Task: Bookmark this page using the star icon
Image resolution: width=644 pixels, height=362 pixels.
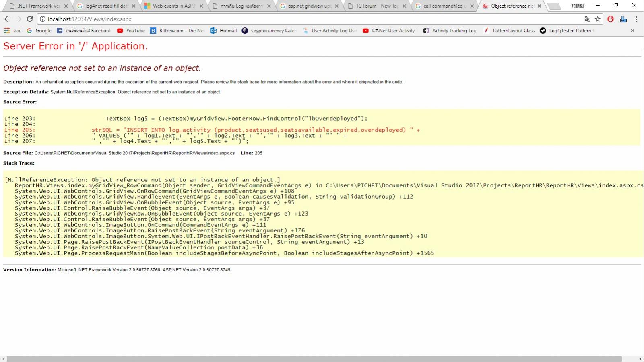Action: 597,19
